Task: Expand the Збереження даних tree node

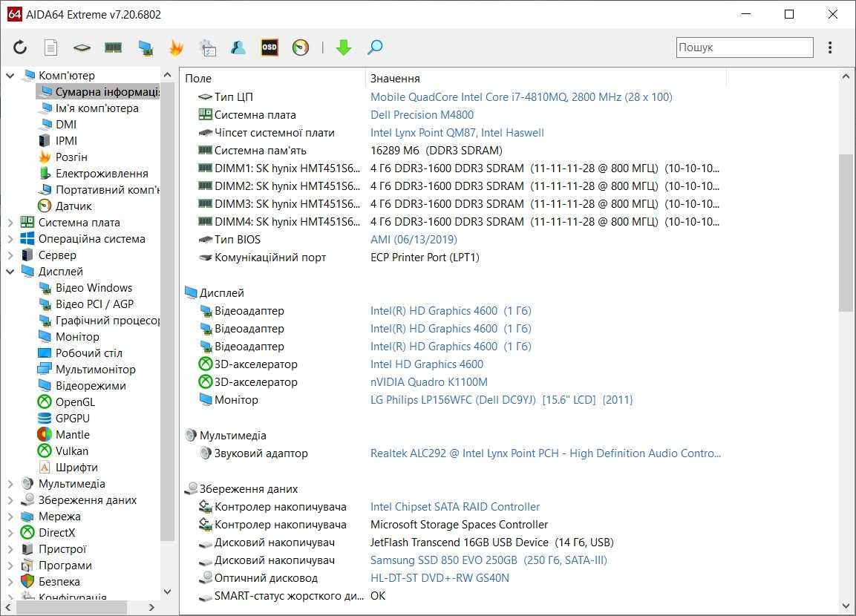Action: click(x=10, y=499)
